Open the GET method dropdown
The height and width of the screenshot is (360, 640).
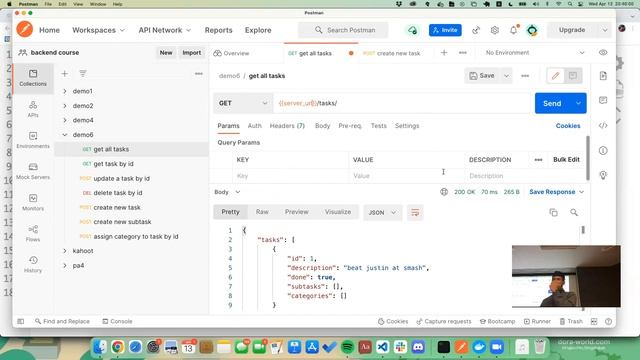click(243, 103)
